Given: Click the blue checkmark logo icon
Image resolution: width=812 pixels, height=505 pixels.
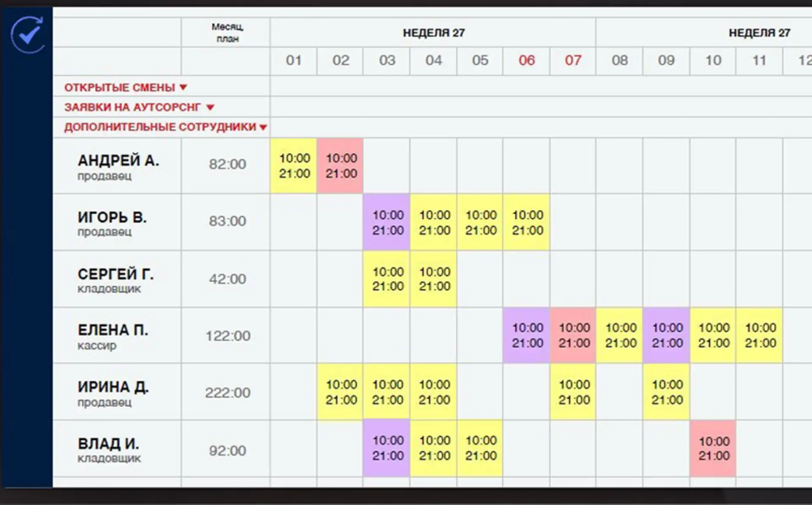Looking at the screenshot, I should tap(27, 35).
